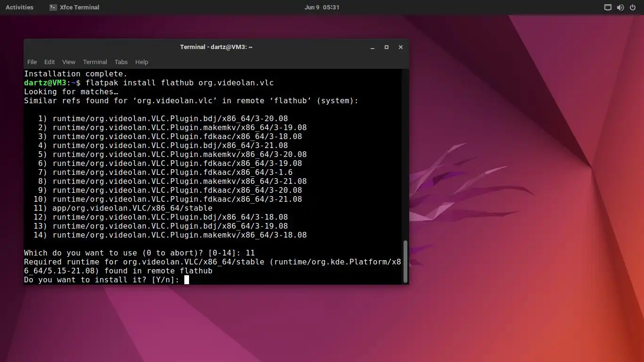The width and height of the screenshot is (644, 362).
Task: Open the clock showing Jun 9 05:31
Action: [322, 7]
